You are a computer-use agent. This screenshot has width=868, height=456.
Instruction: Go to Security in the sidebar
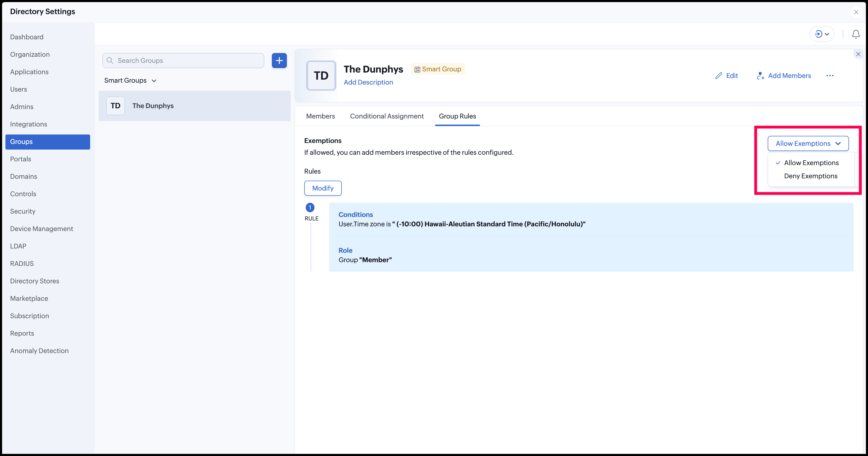(x=23, y=212)
